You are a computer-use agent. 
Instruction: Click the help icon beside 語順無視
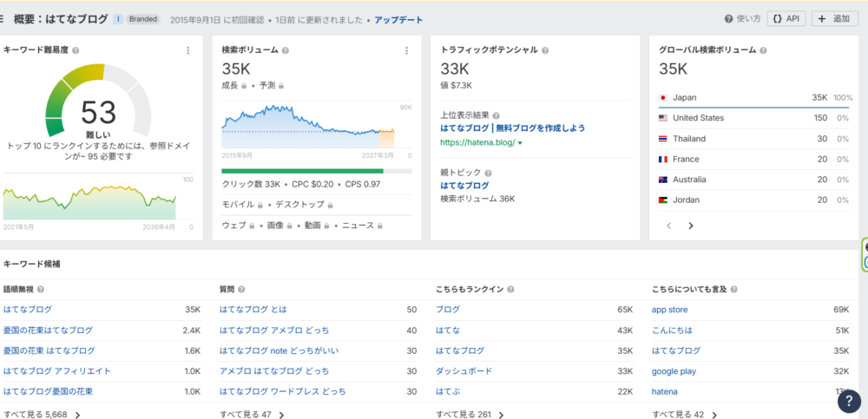pos(41,289)
